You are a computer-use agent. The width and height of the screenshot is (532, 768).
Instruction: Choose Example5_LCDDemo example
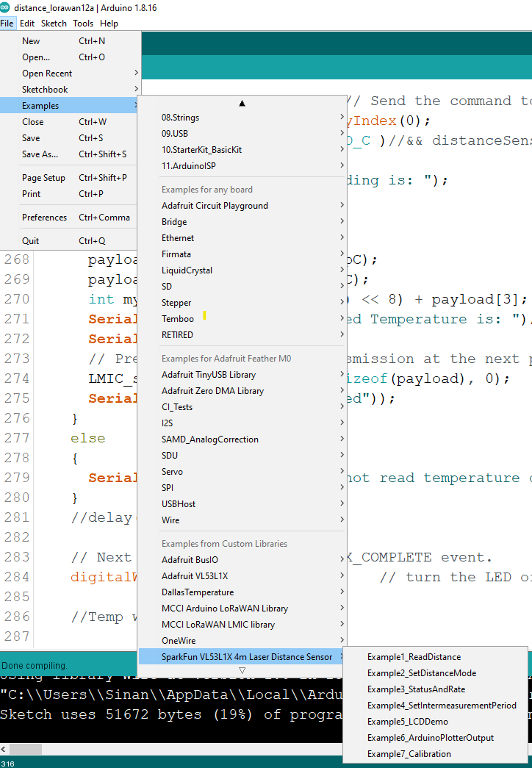408,722
